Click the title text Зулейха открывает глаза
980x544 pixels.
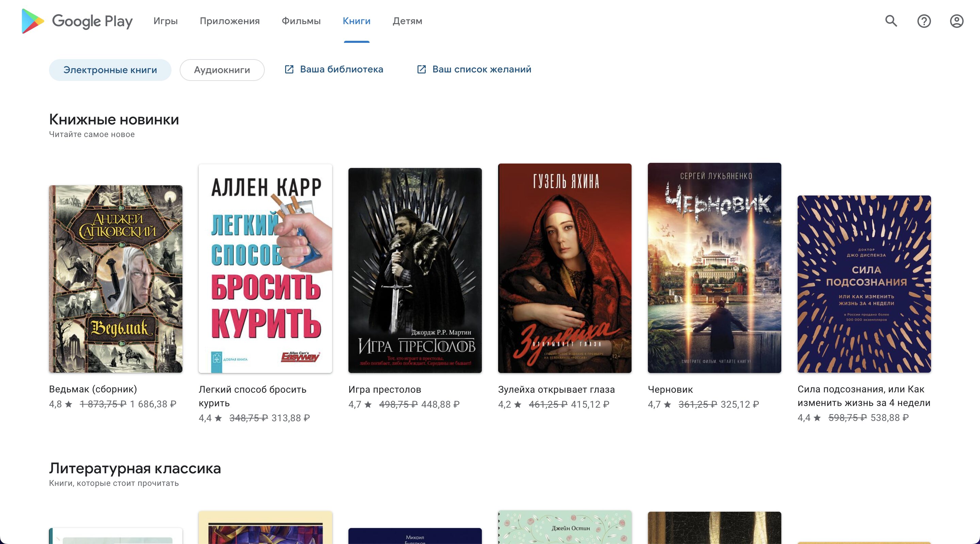point(556,389)
